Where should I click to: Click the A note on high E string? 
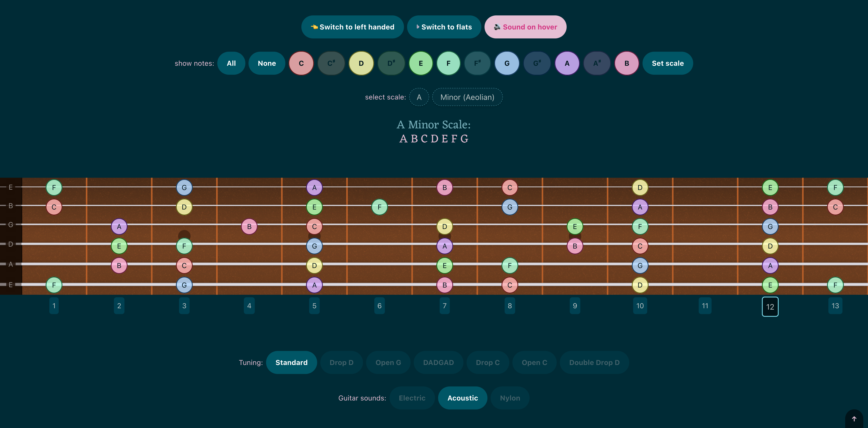[314, 187]
